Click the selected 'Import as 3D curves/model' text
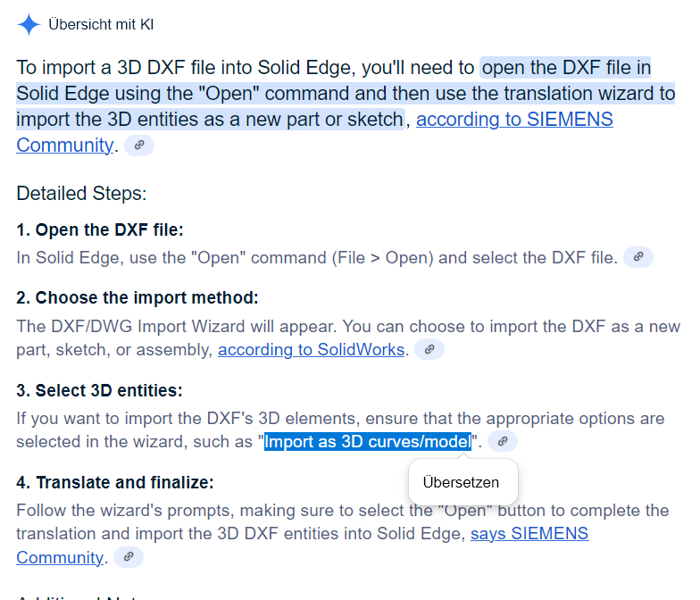The width and height of the screenshot is (700, 600). pyautogui.click(x=368, y=441)
